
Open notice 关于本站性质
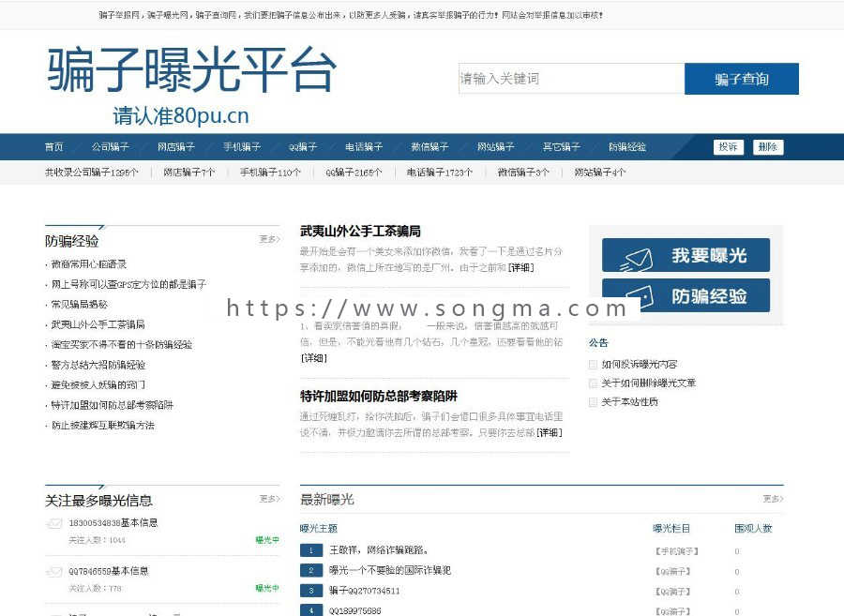tap(630, 402)
